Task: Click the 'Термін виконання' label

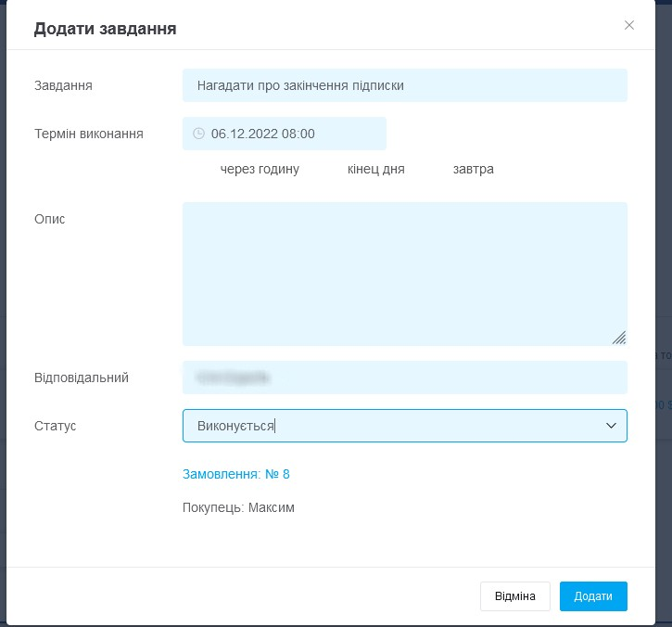Action: coord(88,134)
